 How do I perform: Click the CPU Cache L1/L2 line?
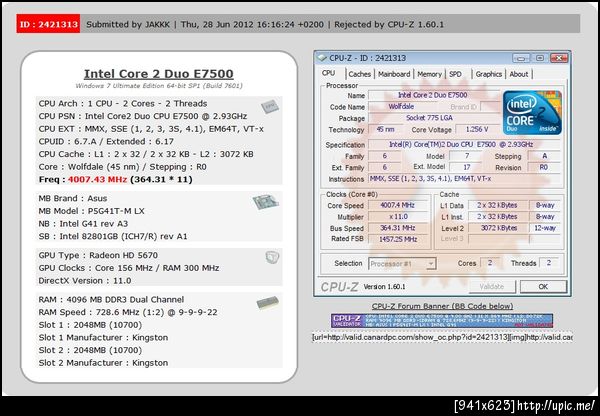[x=146, y=154]
